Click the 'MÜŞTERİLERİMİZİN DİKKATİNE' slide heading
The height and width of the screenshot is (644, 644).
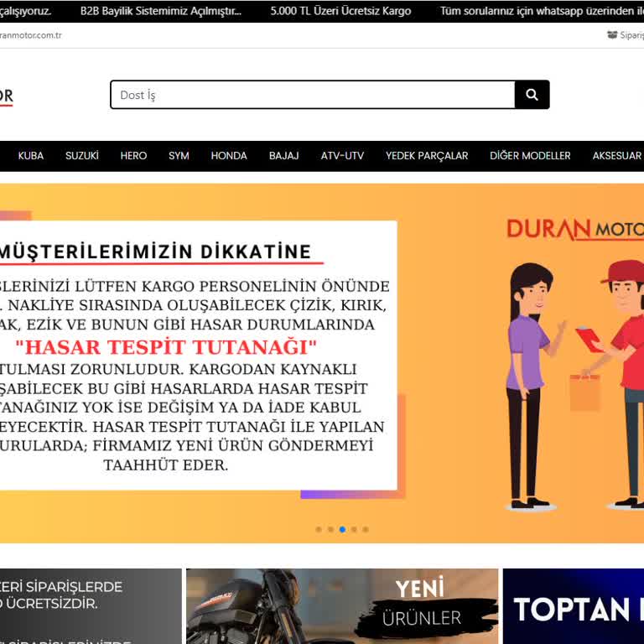click(x=155, y=252)
